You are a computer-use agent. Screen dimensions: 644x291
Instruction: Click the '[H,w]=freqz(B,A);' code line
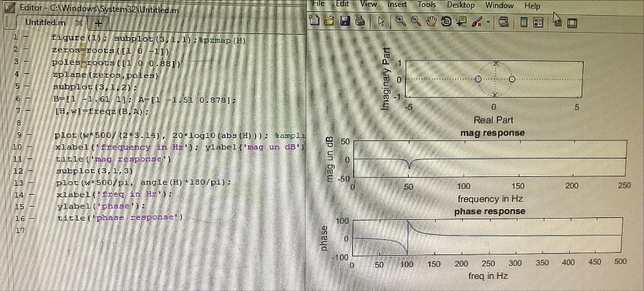101,111
